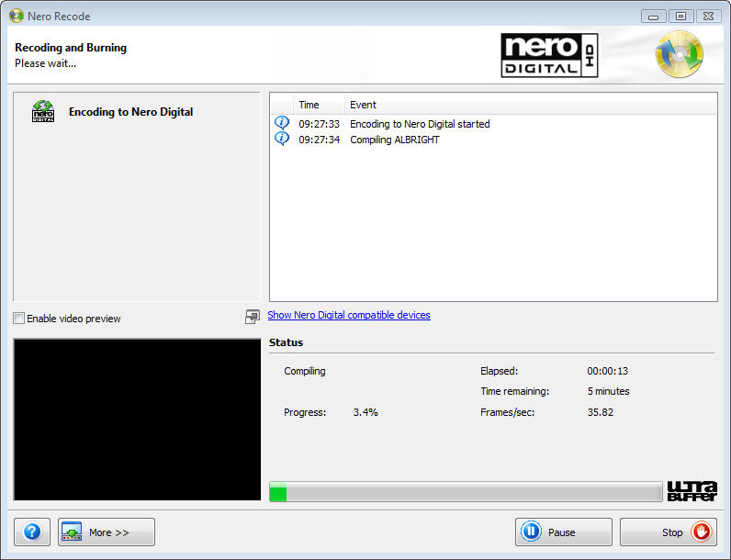Pause the encoding process
This screenshot has height=560, width=731.
pos(563,532)
